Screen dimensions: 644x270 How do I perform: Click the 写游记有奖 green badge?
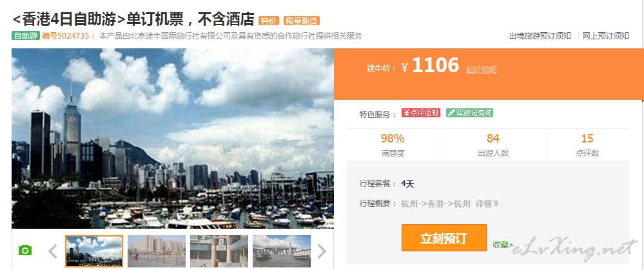[x=469, y=113]
